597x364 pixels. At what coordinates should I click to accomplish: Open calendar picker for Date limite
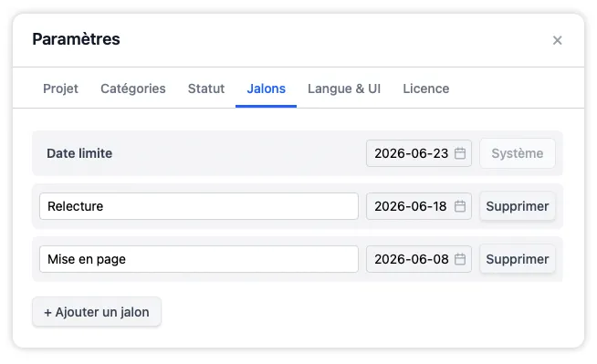(460, 153)
